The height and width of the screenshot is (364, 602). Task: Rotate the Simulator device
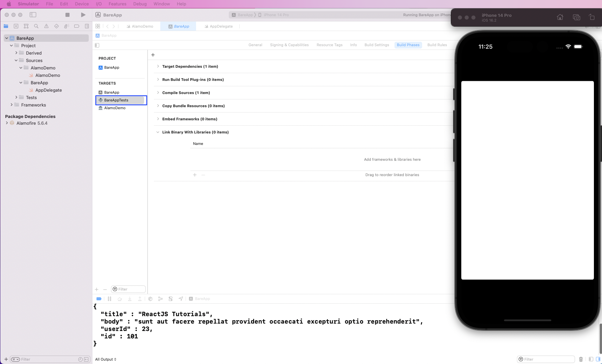tap(592, 17)
